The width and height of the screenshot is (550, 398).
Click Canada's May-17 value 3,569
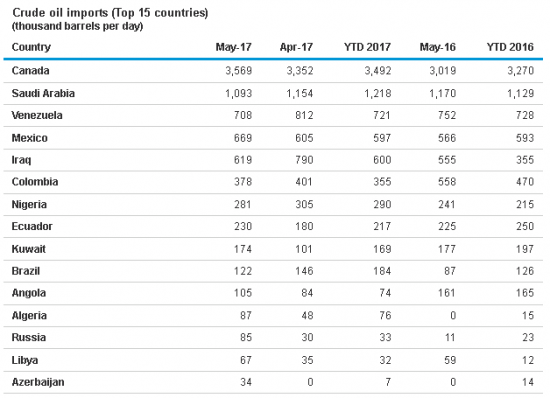[239, 71]
